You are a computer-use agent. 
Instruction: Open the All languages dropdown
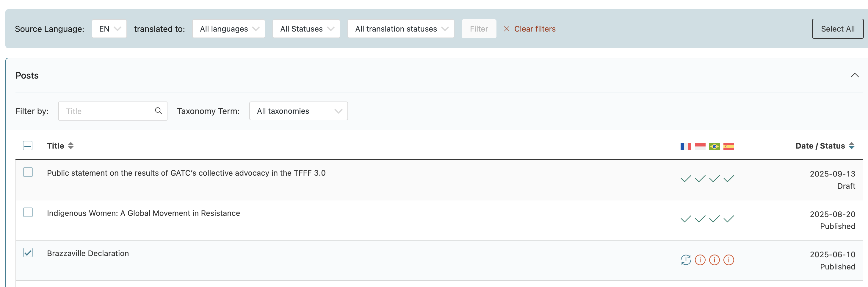229,29
